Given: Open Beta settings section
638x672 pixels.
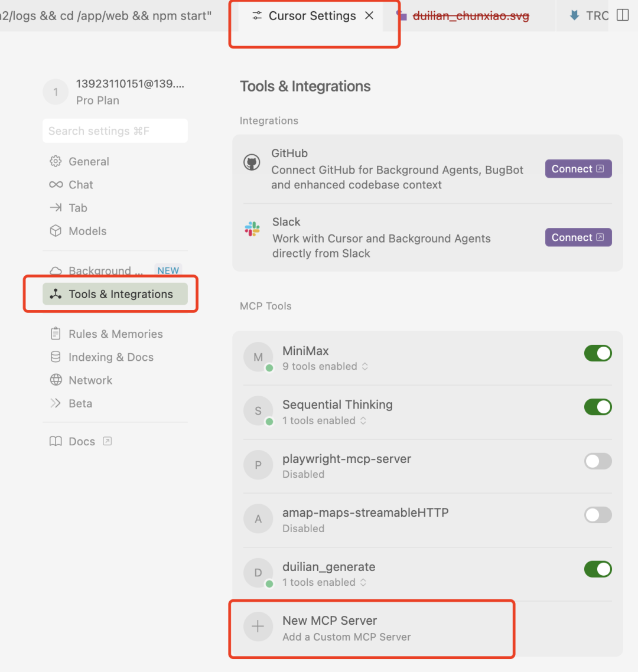Looking at the screenshot, I should click(115, 403).
